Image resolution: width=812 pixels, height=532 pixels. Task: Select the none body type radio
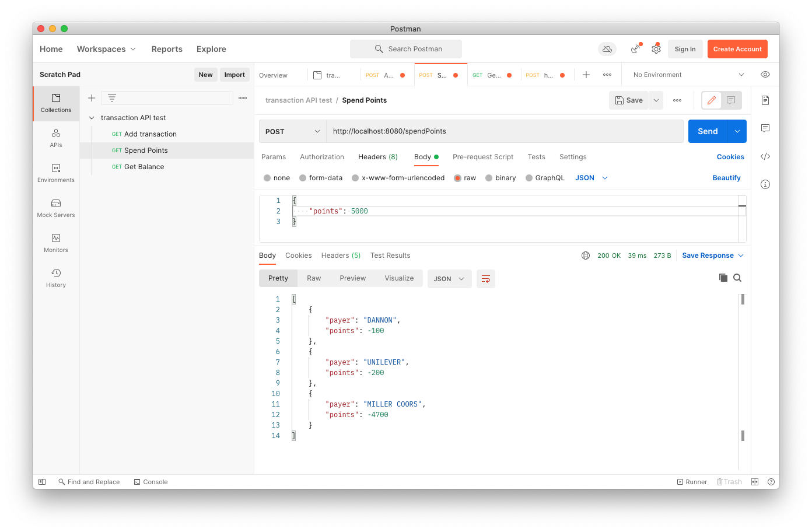(x=267, y=178)
